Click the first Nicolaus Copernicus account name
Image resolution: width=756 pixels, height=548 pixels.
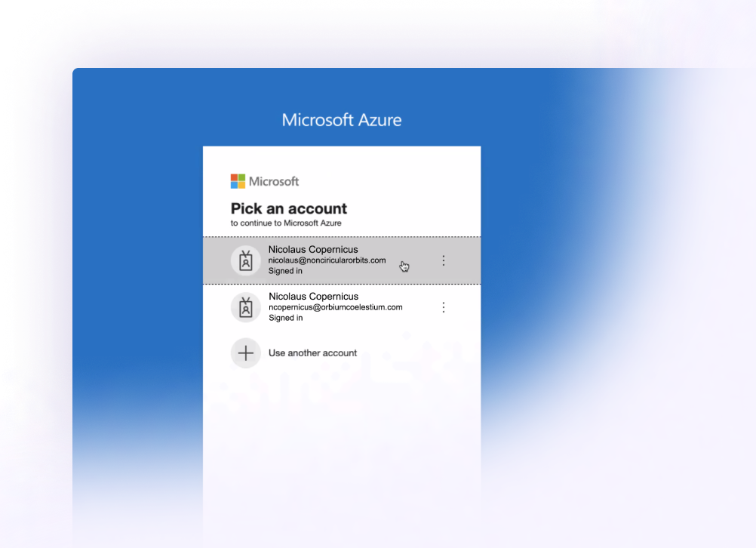(x=313, y=249)
